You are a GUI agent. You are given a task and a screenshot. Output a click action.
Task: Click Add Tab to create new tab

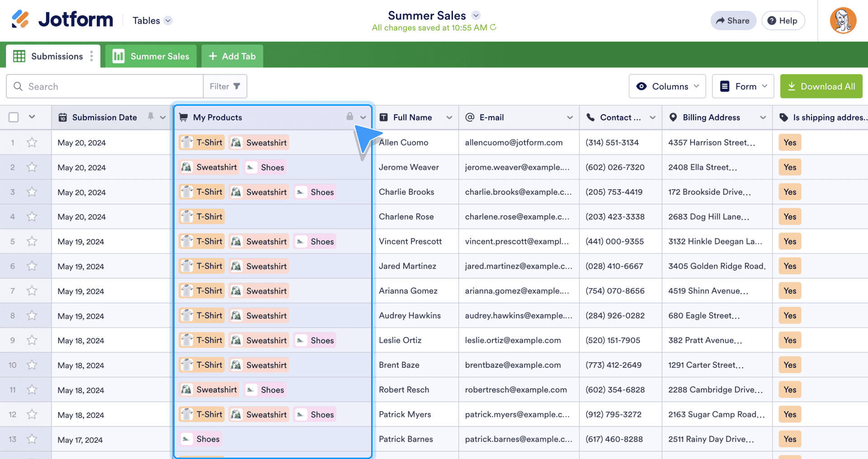(232, 56)
